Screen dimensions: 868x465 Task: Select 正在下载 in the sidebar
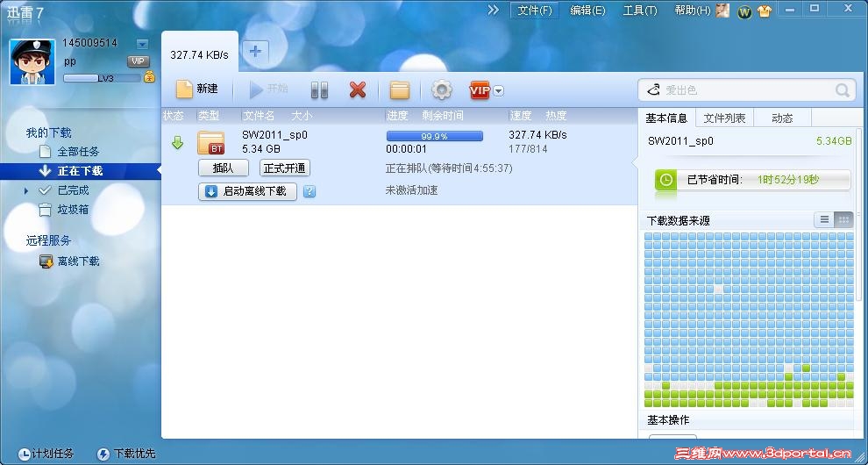click(80, 171)
